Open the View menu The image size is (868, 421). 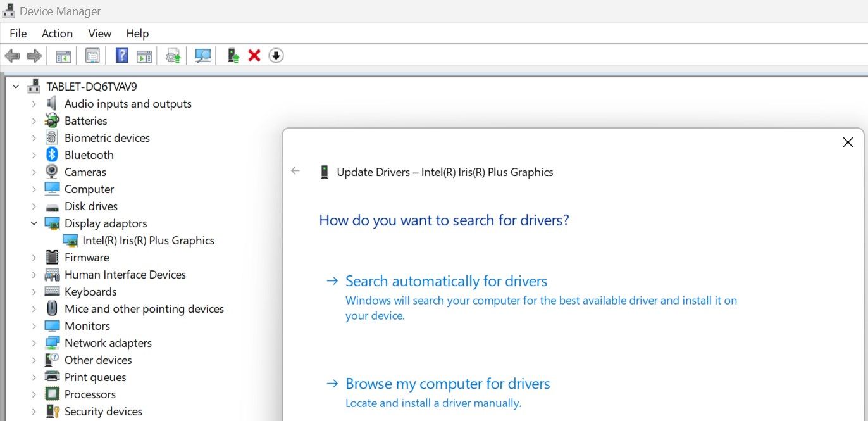(x=99, y=33)
